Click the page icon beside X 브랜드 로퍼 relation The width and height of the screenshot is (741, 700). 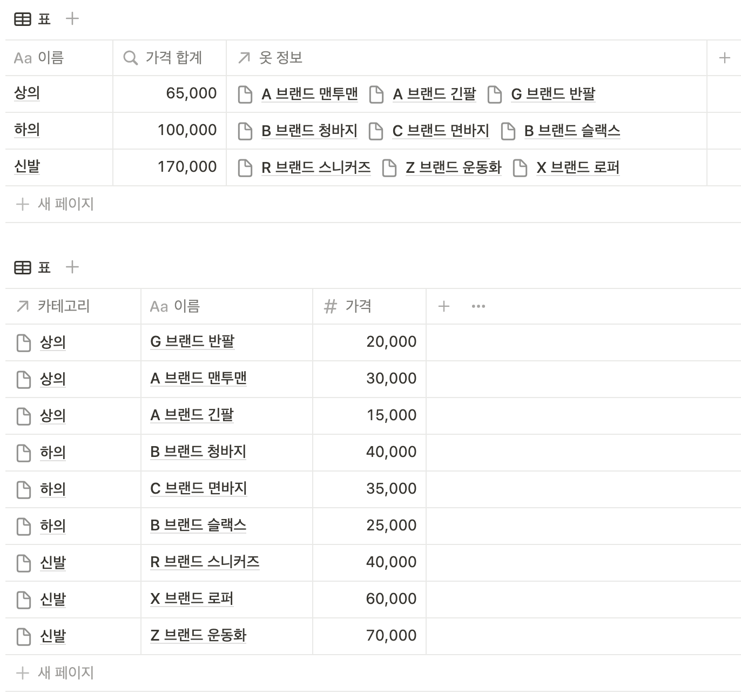pyautogui.click(x=520, y=167)
